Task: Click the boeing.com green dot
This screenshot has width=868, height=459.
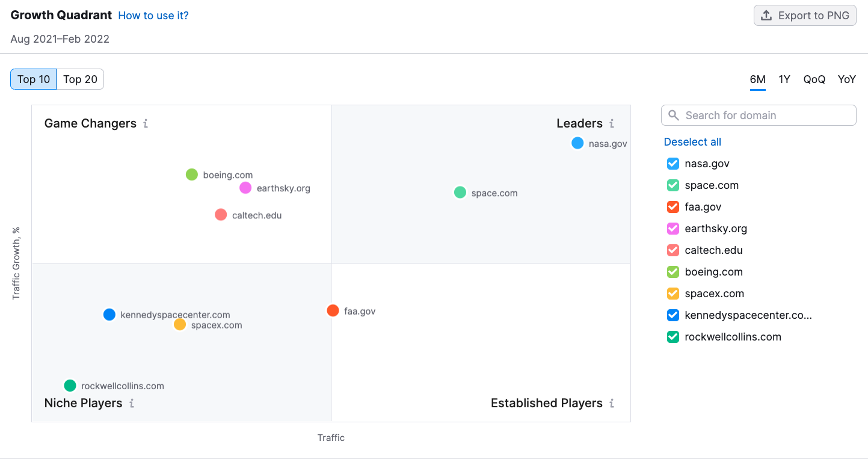Action: pyautogui.click(x=192, y=174)
